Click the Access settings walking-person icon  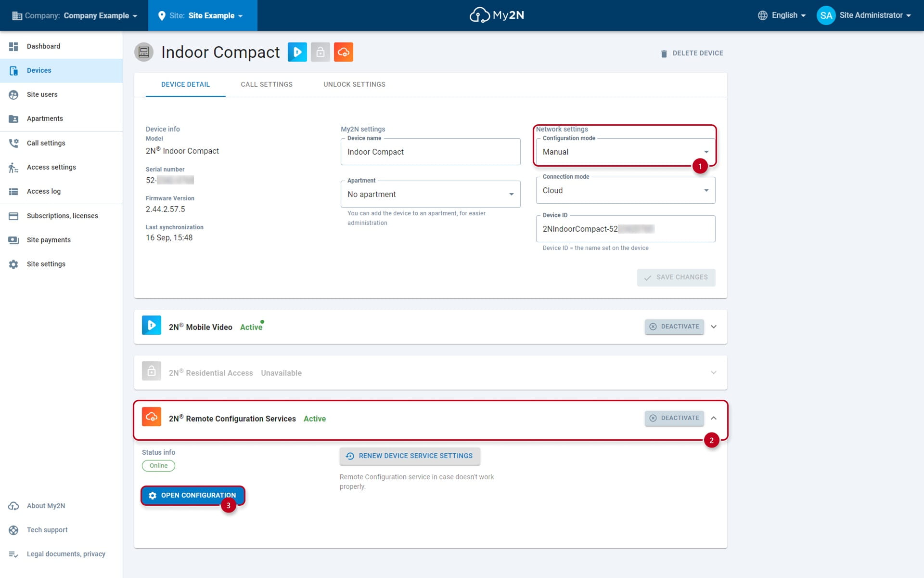(13, 167)
